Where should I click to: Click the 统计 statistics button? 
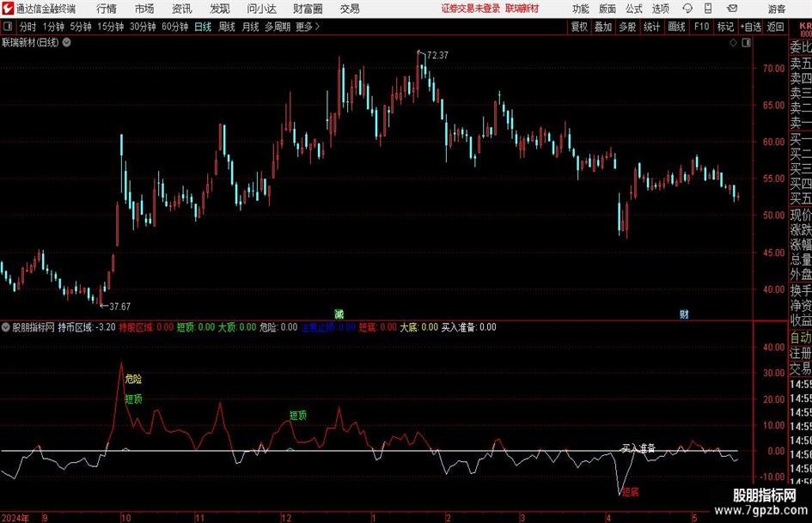pos(652,27)
